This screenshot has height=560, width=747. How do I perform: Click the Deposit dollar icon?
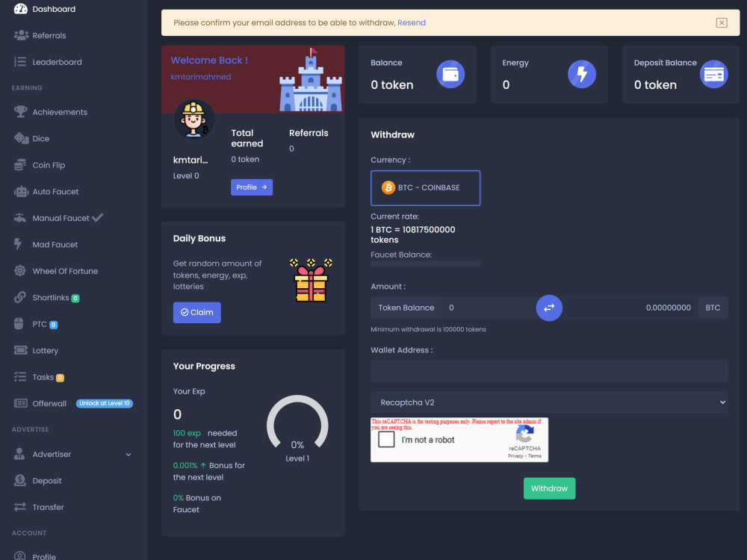pos(20,480)
